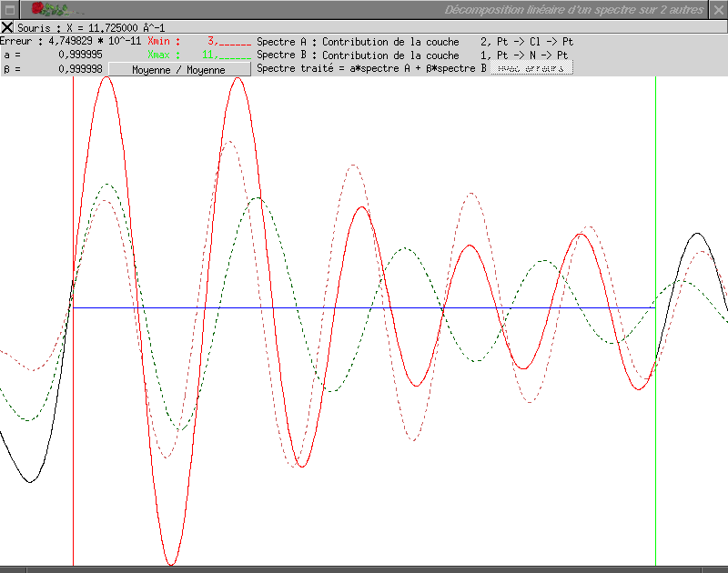This screenshot has height=573, width=728.
Task: Click the black X icon beside Souris
Action: tap(7, 27)
